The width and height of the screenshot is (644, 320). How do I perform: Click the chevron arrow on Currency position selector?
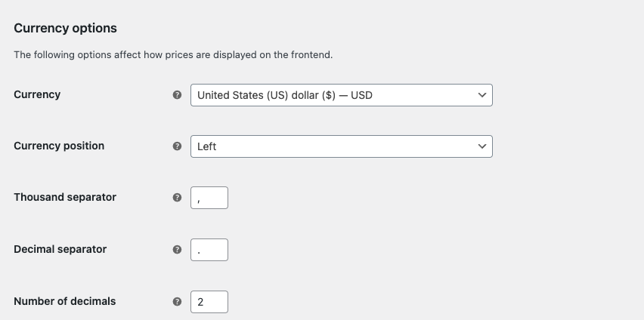[x=482, y=146]
